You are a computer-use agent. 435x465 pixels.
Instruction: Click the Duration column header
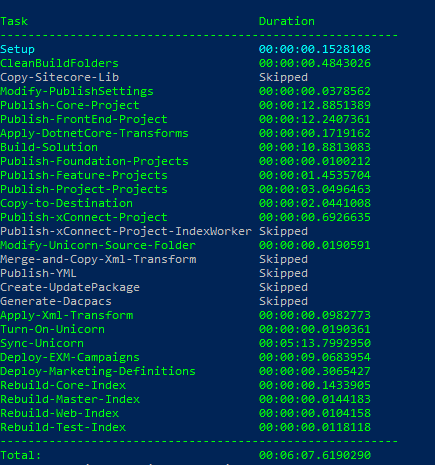click(287, 21)
